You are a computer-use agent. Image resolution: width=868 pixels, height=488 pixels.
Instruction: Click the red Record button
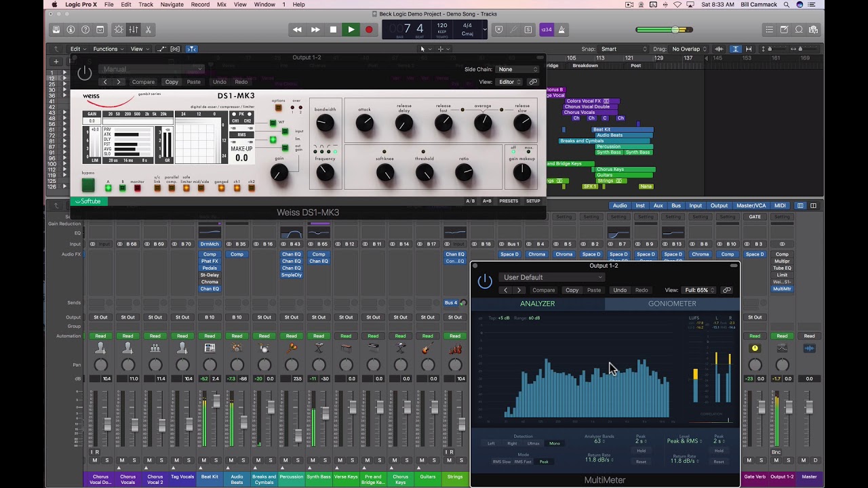[369, 30]
